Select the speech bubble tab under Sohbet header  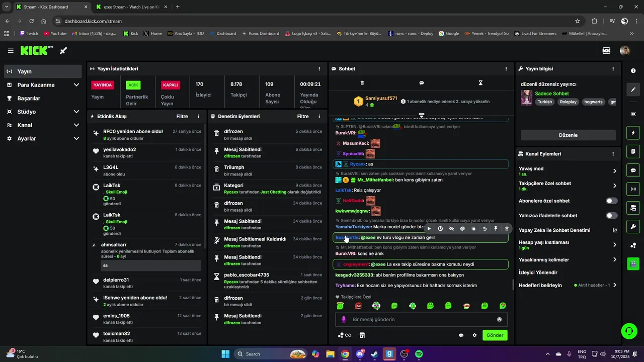pyautogui.click(x=422, y=83)
